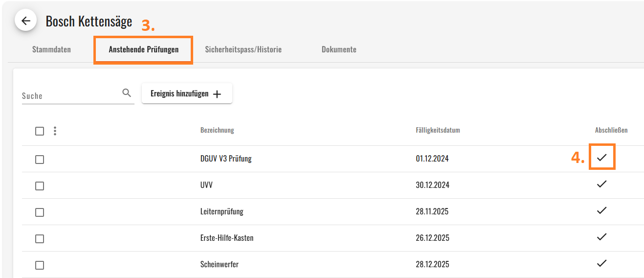
Task: Click the Bezeichnung column header
Action: coord(217,130)
